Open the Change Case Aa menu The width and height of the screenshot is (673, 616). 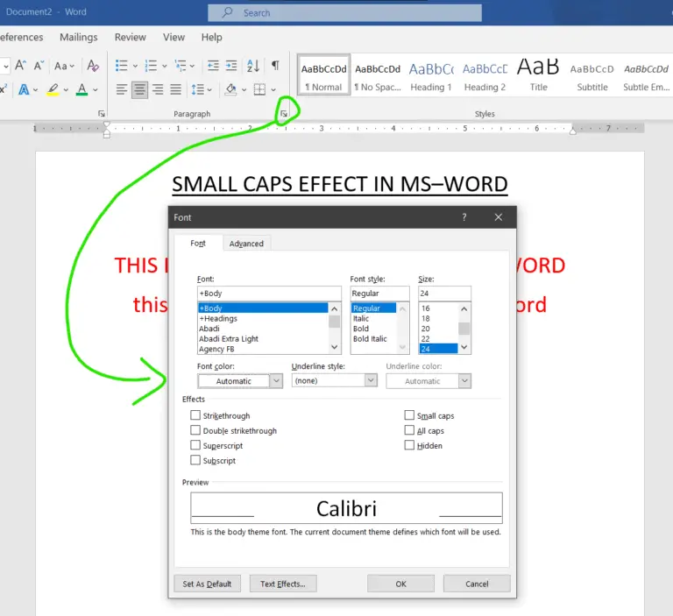pyautogui.click(x=64, y=66)
